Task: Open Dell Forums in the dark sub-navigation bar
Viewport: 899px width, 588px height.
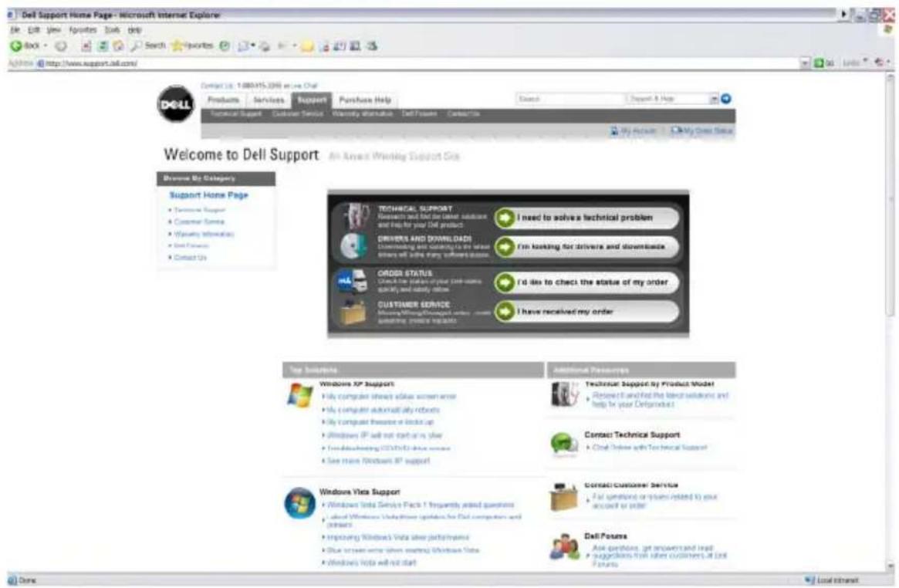Action: [419, 114]
